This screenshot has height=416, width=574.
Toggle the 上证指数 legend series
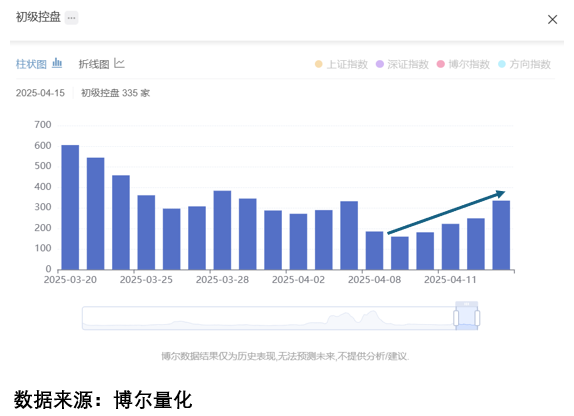[x=341, y=64]
